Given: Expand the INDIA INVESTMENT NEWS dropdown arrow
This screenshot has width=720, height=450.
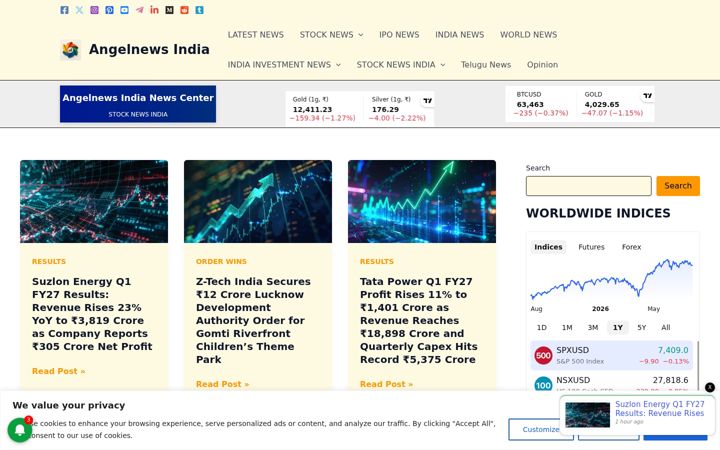Looking at the screenshot, I should click(338, 65).
